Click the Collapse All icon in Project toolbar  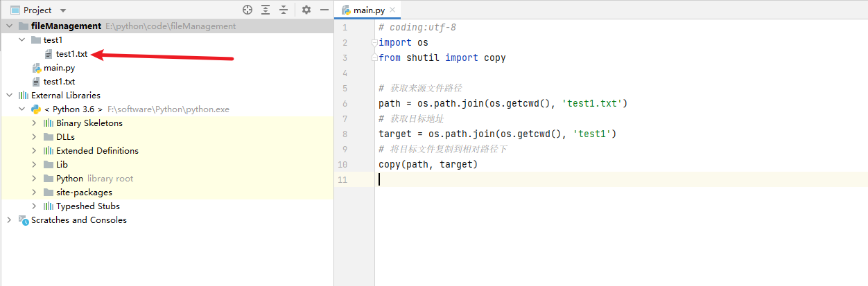coord(284,10)
